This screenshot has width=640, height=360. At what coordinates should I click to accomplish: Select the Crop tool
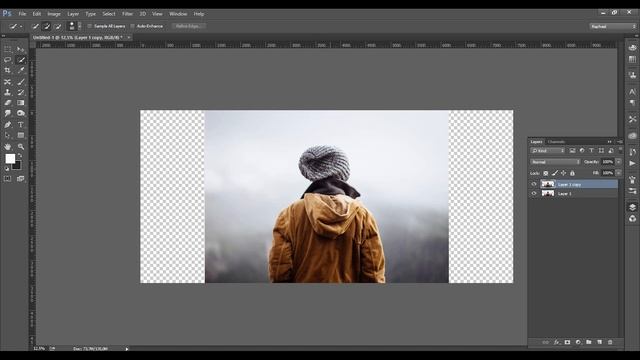click(x=8, y=70)
